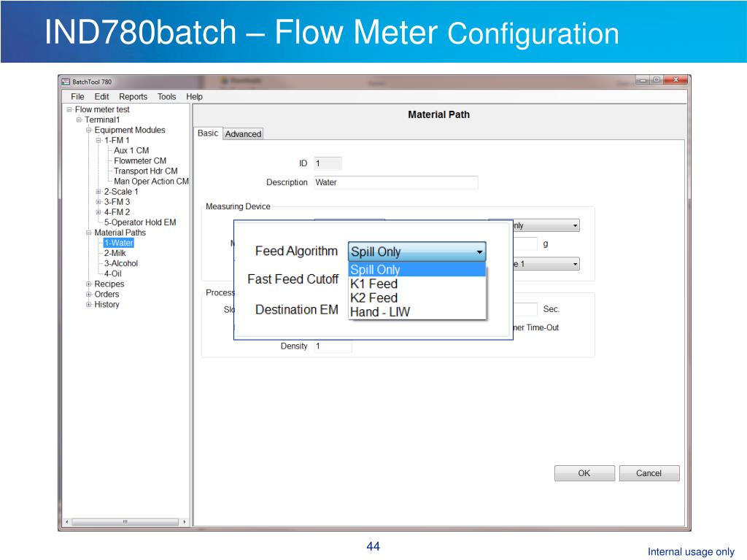Expand the 3-FM 3 node
The image size is (747, 560).
tap(98, 202)
